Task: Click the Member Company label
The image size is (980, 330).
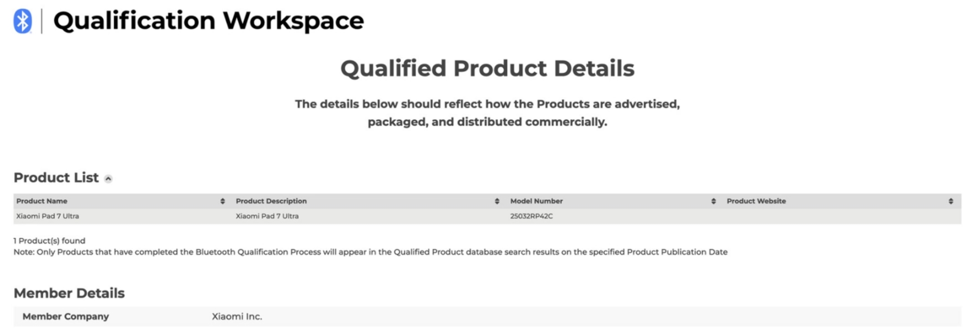Action: [x=66, y=316]
